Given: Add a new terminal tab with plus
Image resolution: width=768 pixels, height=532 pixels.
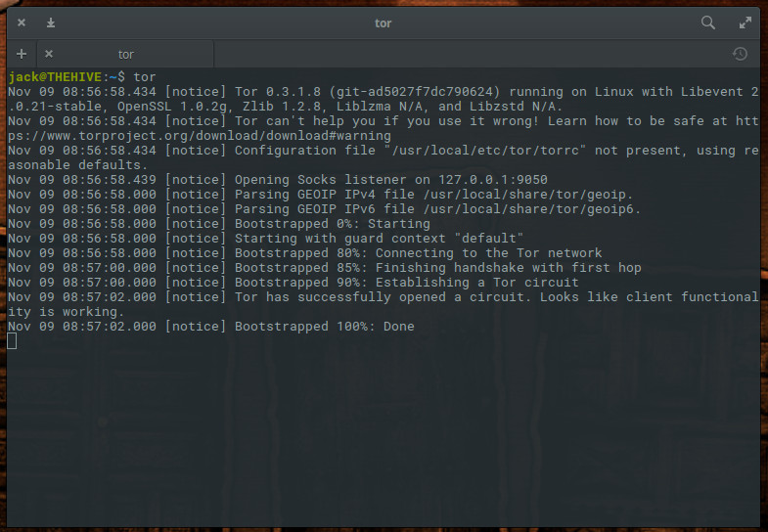Looking at the screenshot, I should click(x=22, y=54).
